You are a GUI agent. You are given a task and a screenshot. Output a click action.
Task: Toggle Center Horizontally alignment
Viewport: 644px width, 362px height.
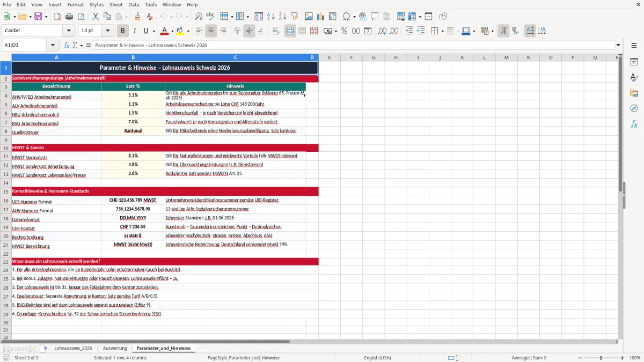[211, 31]
